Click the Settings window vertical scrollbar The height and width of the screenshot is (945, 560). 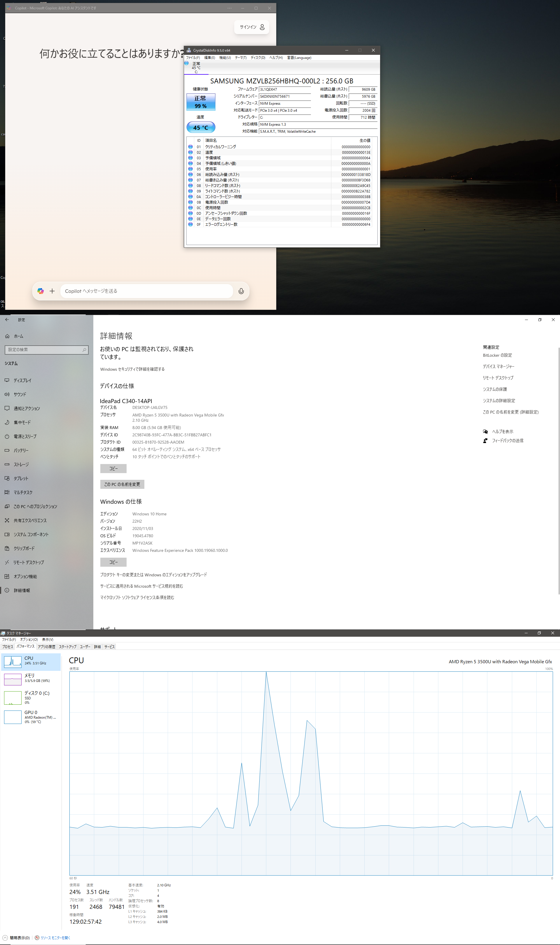click(x=559, y=470)
